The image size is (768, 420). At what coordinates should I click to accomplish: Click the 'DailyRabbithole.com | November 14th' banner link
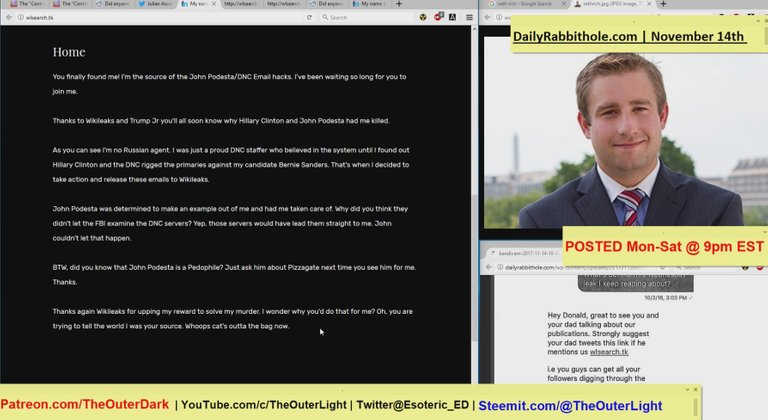[x=629, y=37]
